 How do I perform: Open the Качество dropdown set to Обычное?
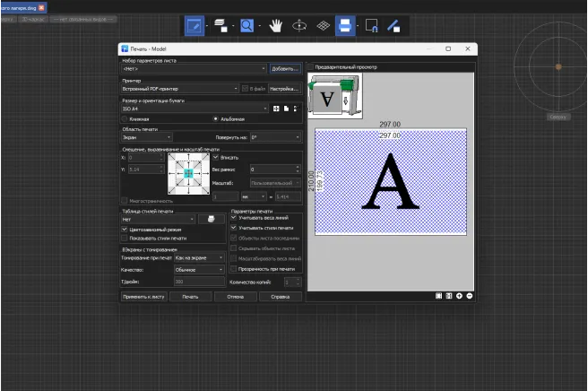(x=199, y=268)
